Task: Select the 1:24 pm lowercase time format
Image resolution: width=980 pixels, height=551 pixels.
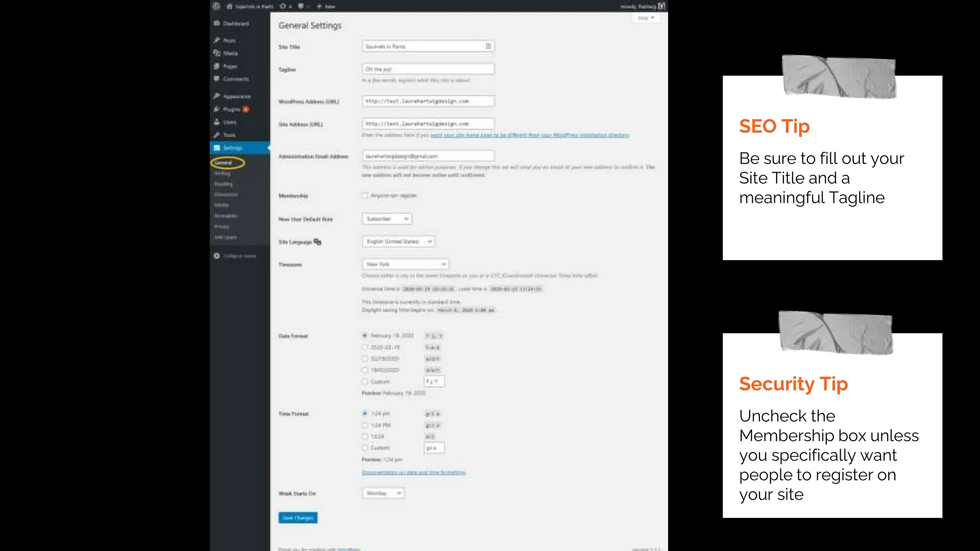Action: [x=365, y=413]
